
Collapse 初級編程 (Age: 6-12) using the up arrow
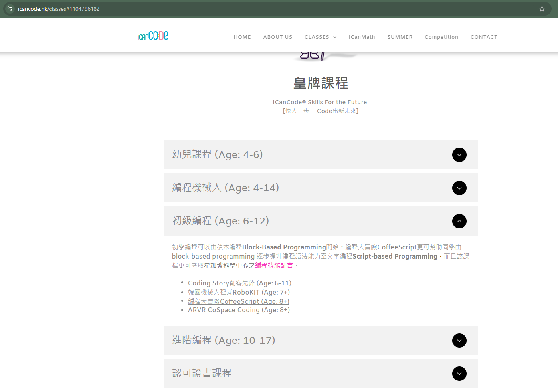[459, 221]
